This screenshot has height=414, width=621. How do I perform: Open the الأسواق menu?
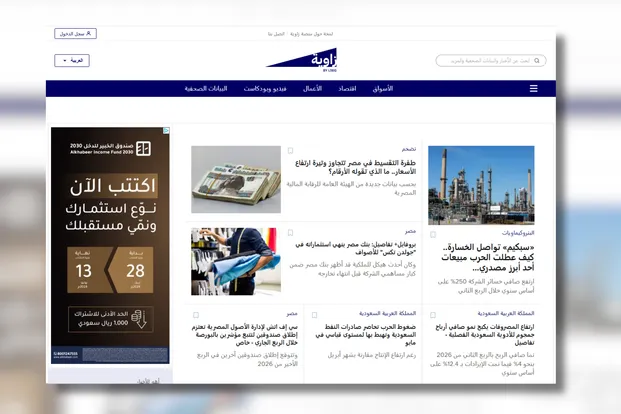pyautogui.click(x=383, y=88)
